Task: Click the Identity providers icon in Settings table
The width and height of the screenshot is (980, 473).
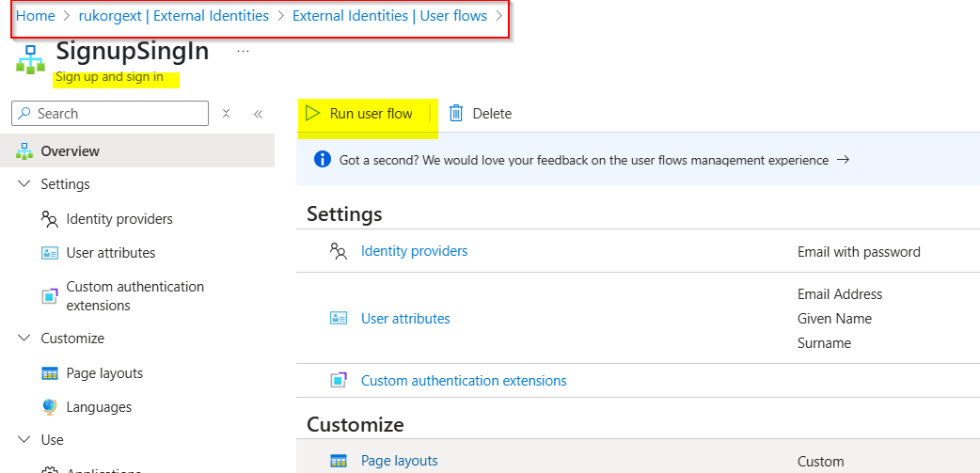Action: pyautogui.click(x=339, y=251)
